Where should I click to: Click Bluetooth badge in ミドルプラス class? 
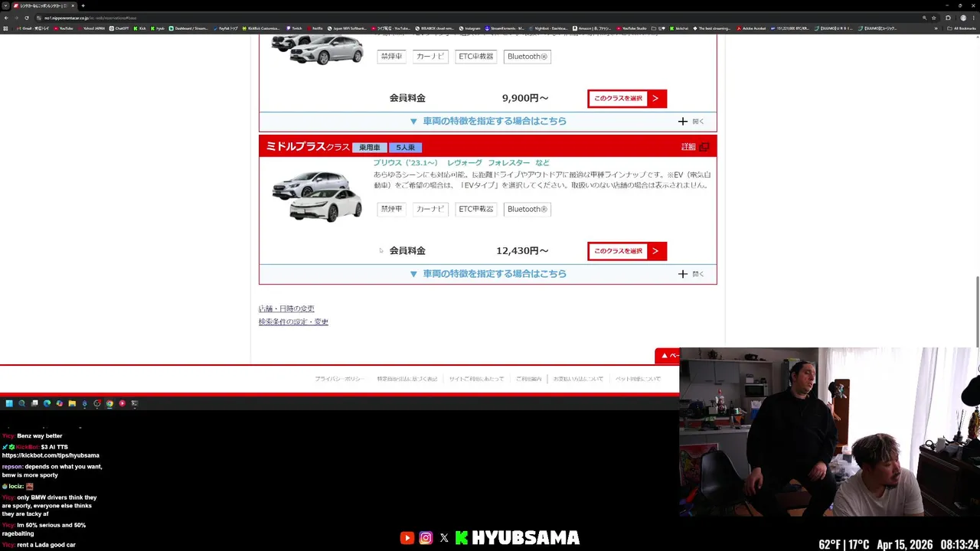(528, 209)
